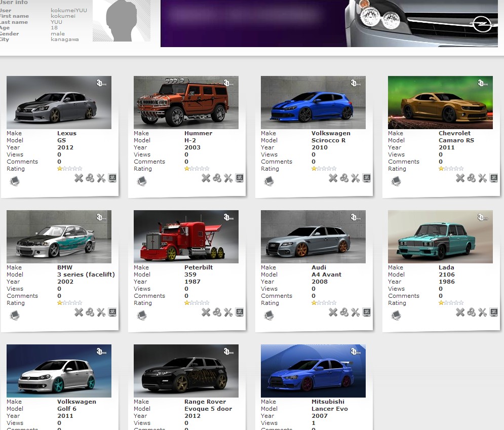Click three-circles icon on Camaro RS card
The image size is (504, 430).
[472, 178]
